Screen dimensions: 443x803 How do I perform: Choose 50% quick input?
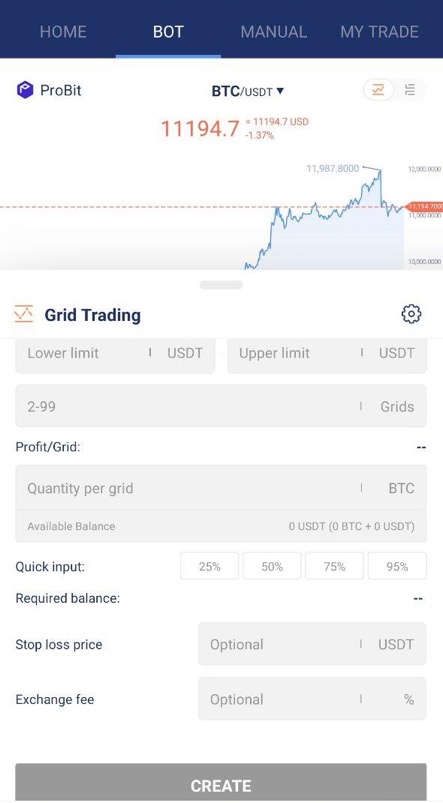click(x=272, y=566)
